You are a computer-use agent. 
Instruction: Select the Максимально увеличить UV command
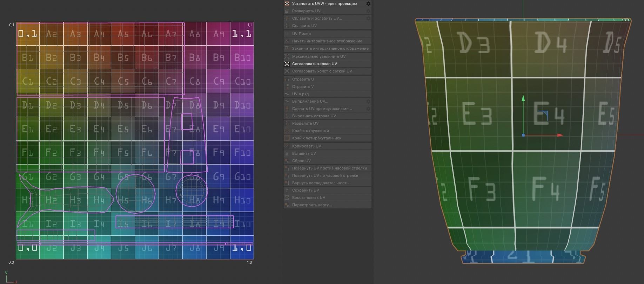(328, 56)
